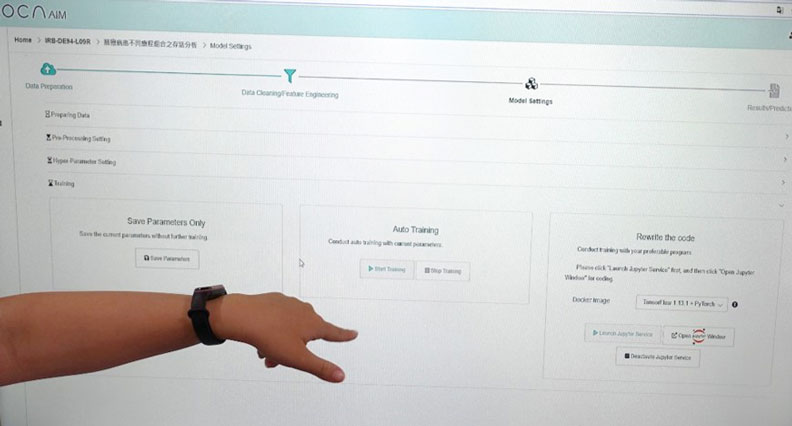The height and width of the screenshot is (426, 792).
Task: Select the Data Cleaning funnel icon
Action: tap(289, 76)
